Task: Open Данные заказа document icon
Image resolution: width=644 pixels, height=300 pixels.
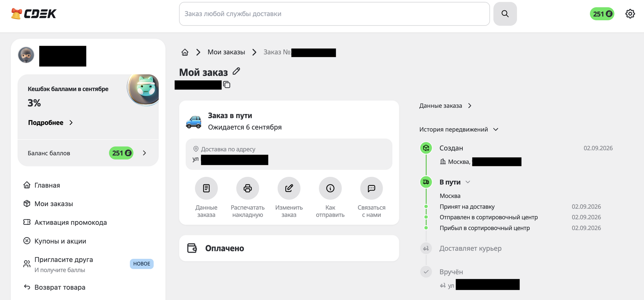Action: click(x=206, y=188)
